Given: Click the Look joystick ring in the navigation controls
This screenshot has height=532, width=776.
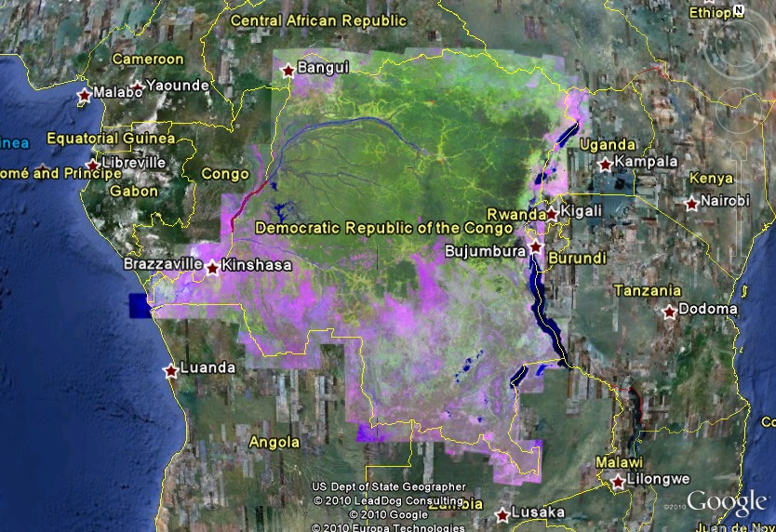Looking at the screenshot, I should click(x=738, y=45).
